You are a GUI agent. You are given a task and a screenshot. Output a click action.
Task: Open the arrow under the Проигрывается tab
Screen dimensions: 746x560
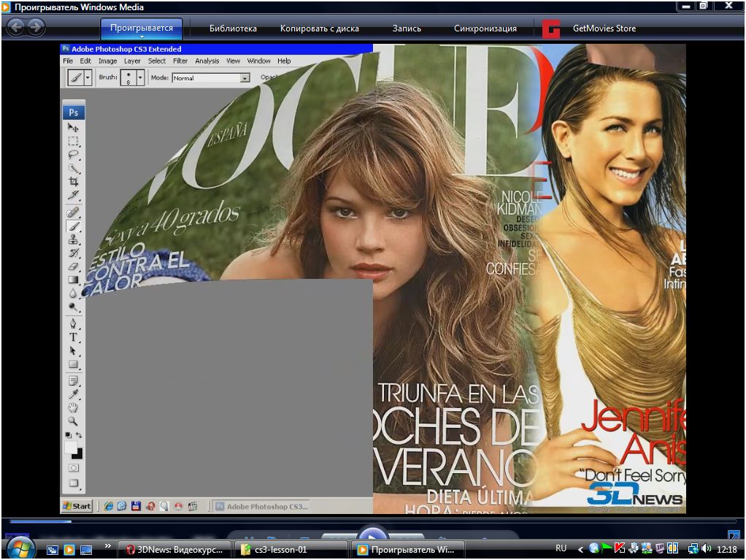point(142,37)
